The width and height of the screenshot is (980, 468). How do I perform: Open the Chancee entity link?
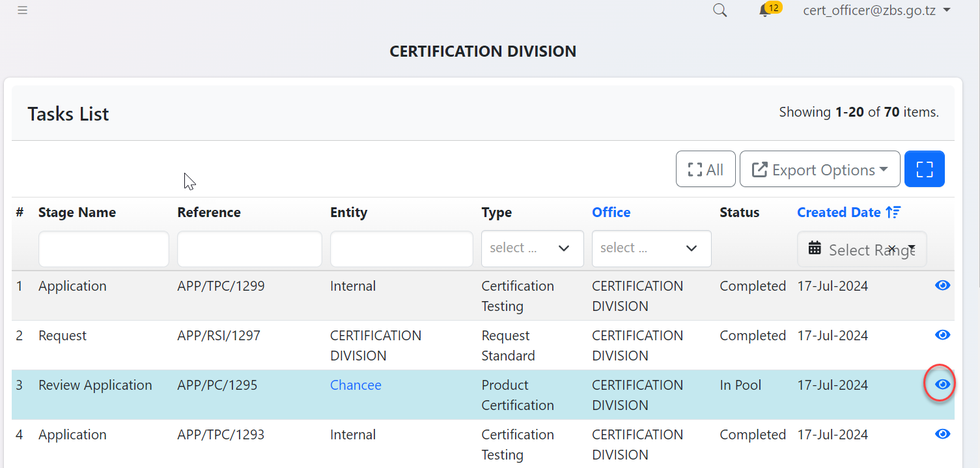356,385
